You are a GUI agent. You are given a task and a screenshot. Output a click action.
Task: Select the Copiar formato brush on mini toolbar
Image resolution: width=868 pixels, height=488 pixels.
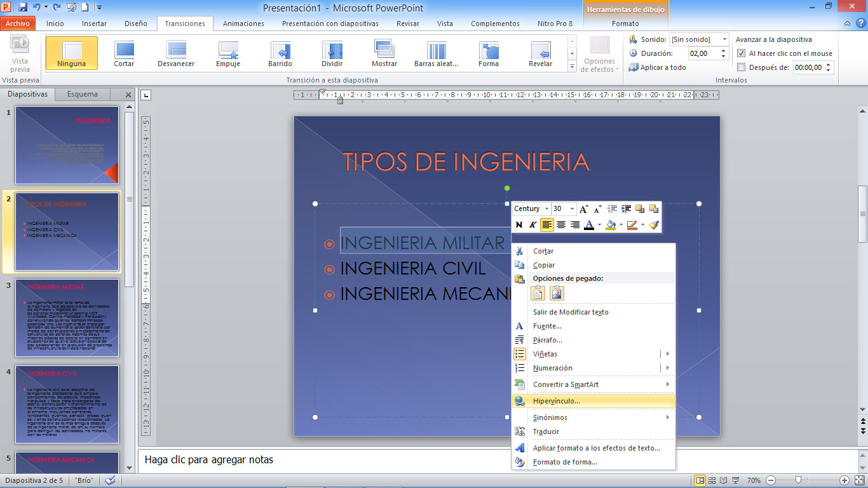654,224
